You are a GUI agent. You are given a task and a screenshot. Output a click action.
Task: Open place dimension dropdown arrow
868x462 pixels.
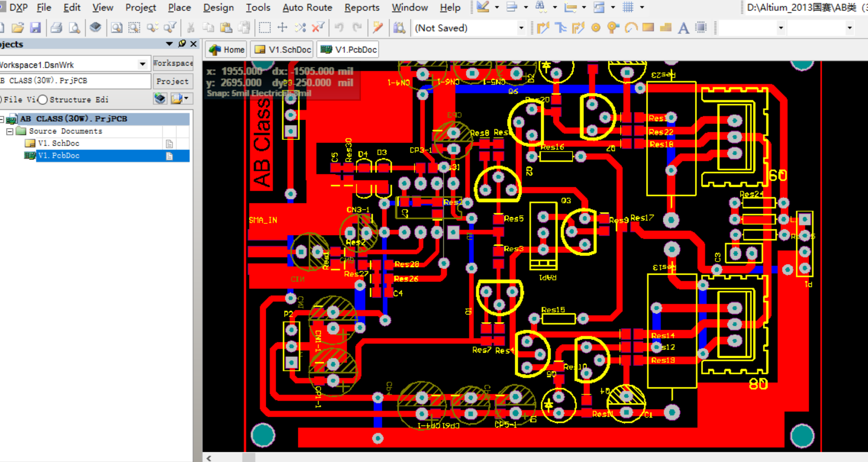coord(584,7)
